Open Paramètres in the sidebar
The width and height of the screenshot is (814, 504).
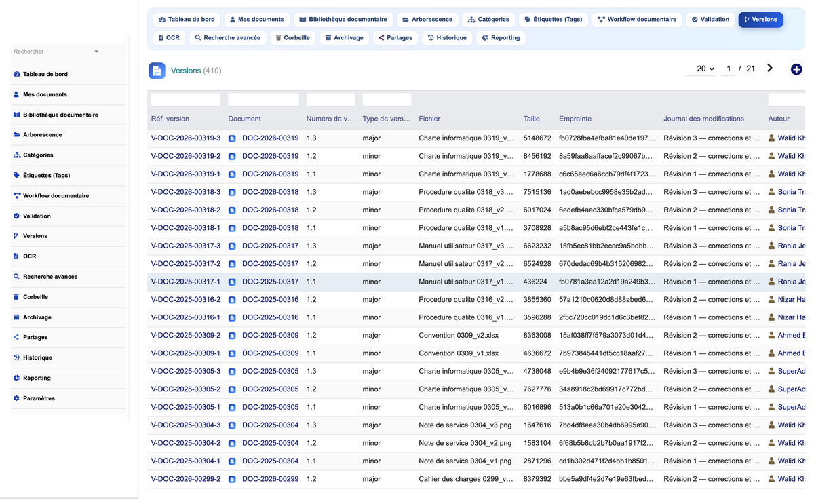click(34, 398)
